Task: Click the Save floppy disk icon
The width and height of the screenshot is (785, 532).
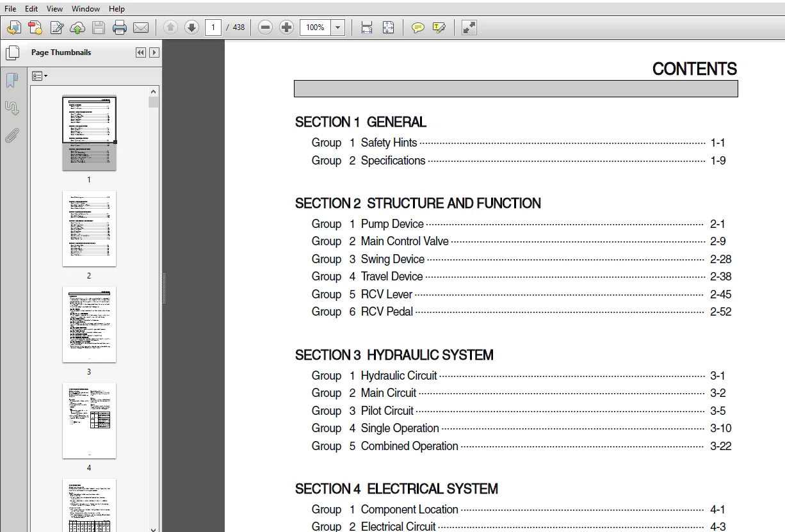Action: pos(98,28)
